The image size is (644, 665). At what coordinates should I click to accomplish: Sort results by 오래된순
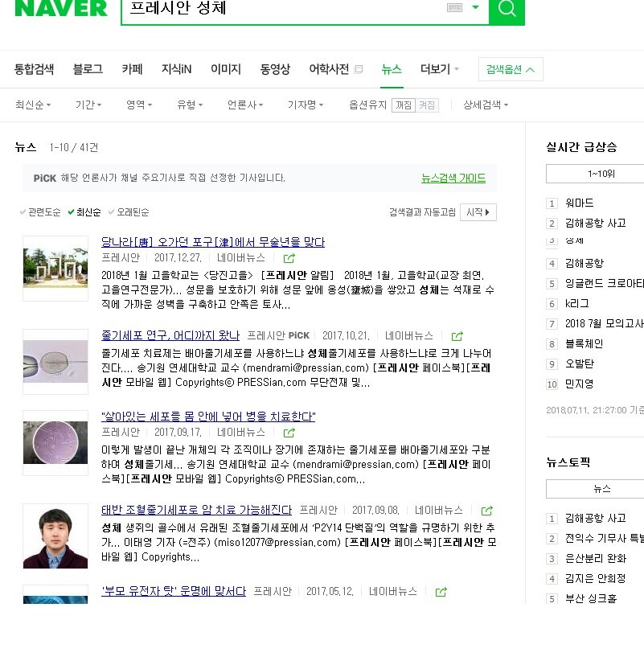click(129, 212)
